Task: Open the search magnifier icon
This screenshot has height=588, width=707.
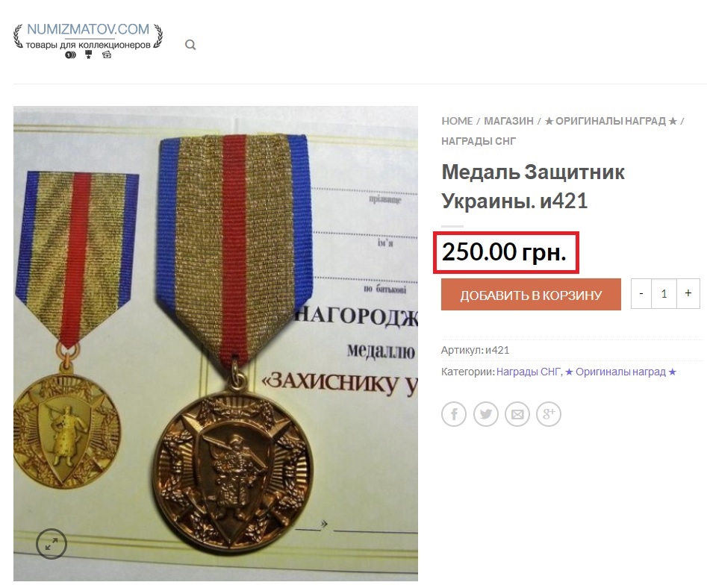Action: tap(190, 45)
